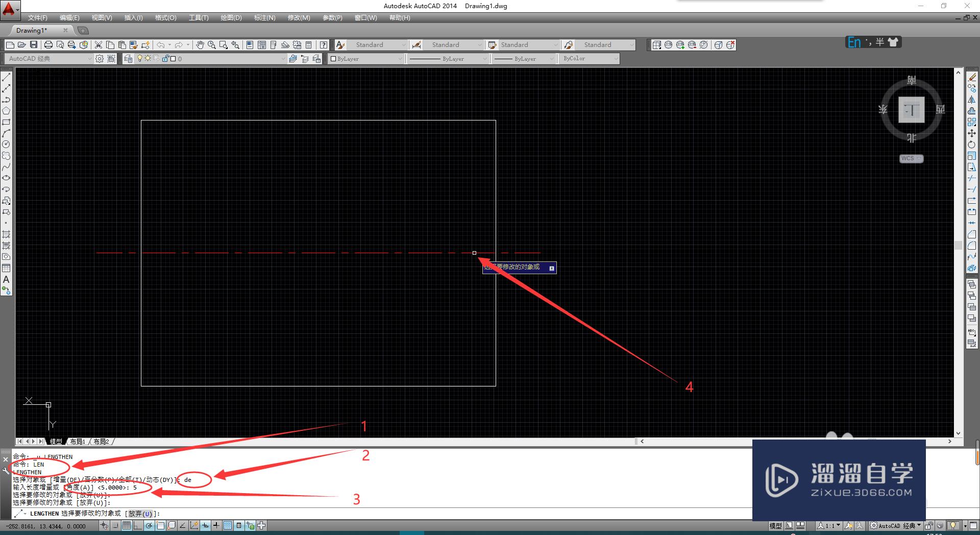Select the Erase tool in Modify toolbar
The image size is (980, 535).
972,77
